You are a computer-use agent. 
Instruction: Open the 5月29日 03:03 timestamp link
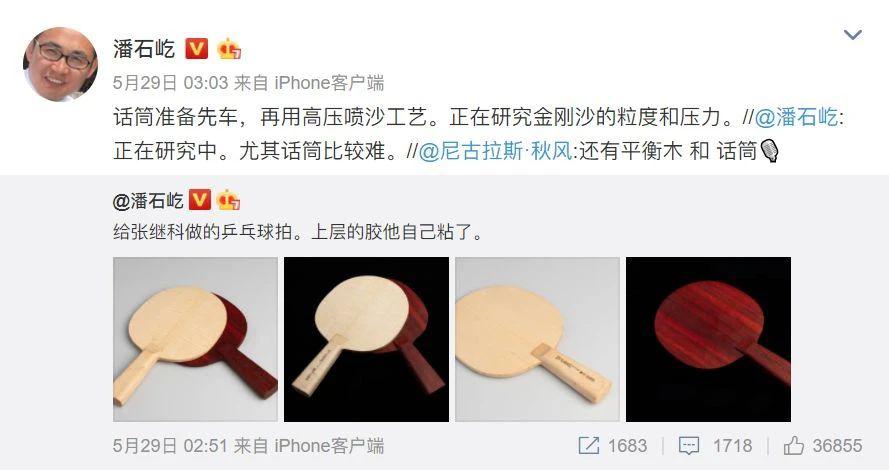[x=170, y=83]
